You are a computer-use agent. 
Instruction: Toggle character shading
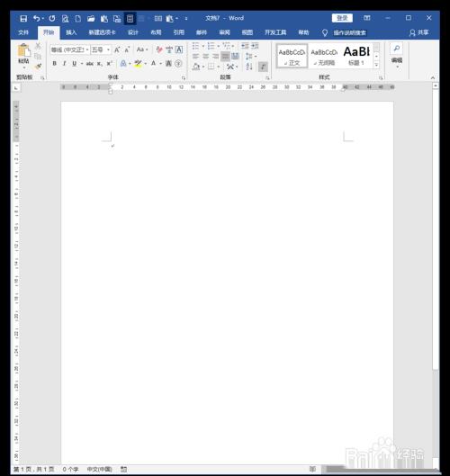point(168,64)
